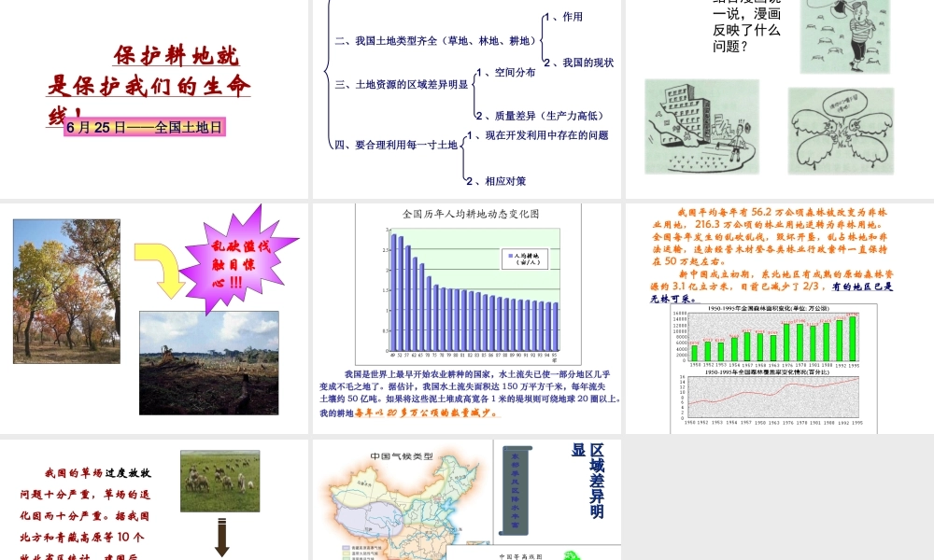Click the climate map legend
This screenshot has height=560, width=934.
(x=361, y=553)
